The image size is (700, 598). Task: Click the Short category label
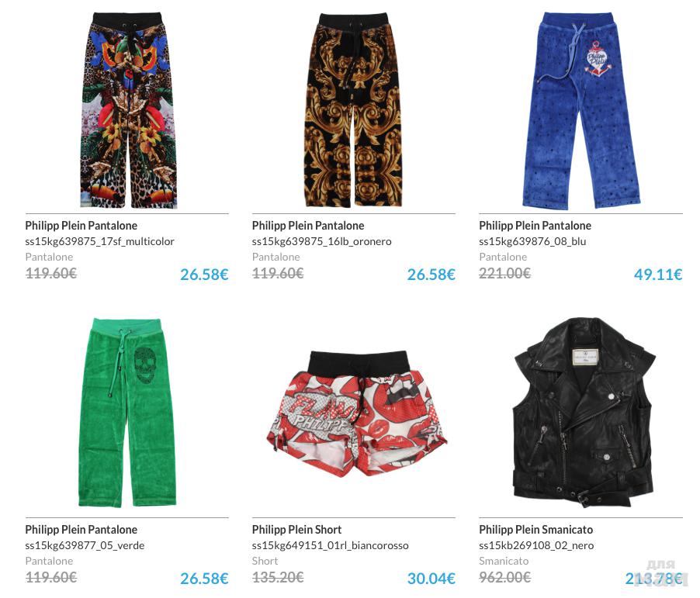(x=265, y=561)
